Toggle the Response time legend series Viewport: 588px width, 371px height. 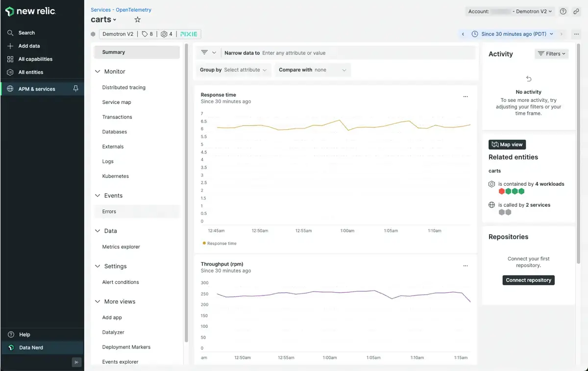tap(220, 244)
